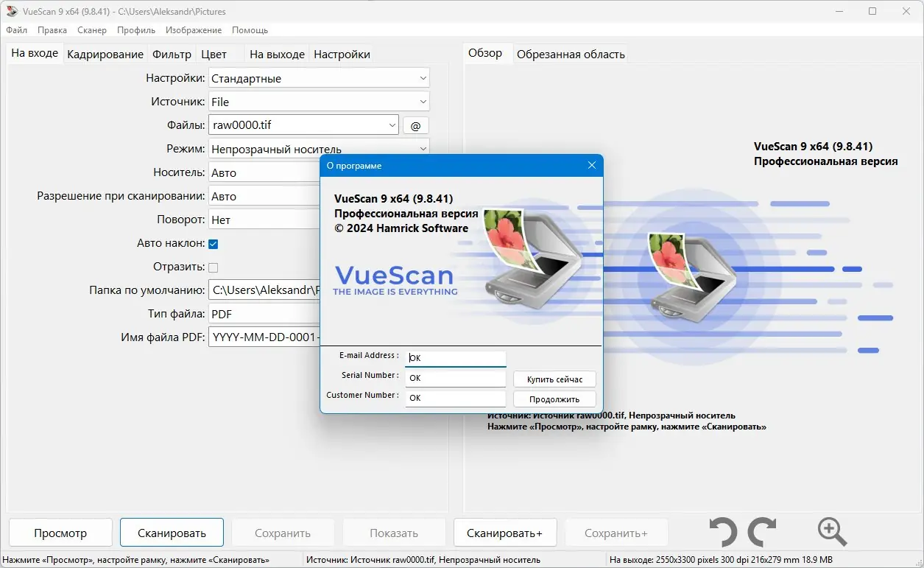Click the Папка по умолчанию path field
The width and height of the screenshot is (924, 568).
(264, 290)
